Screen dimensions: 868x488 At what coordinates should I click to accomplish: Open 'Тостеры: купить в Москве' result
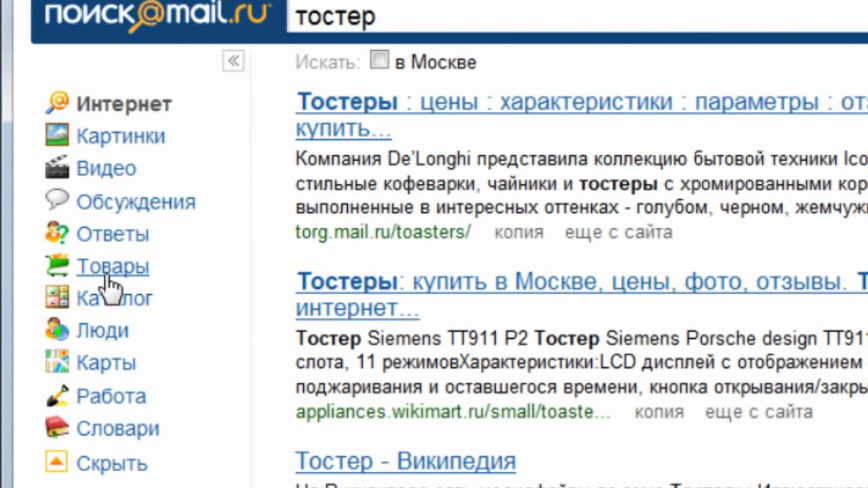[582, 294]
